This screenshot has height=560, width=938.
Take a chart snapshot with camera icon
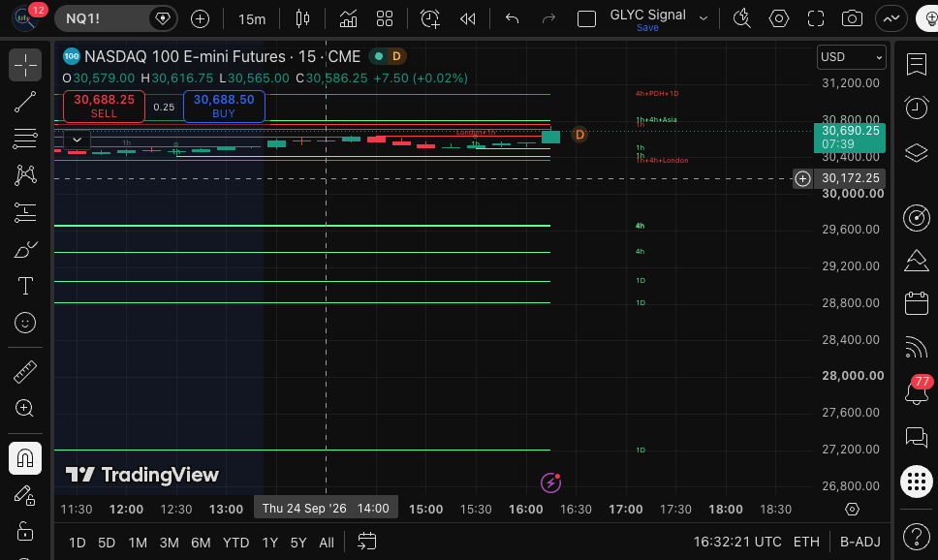coord(851,18)
